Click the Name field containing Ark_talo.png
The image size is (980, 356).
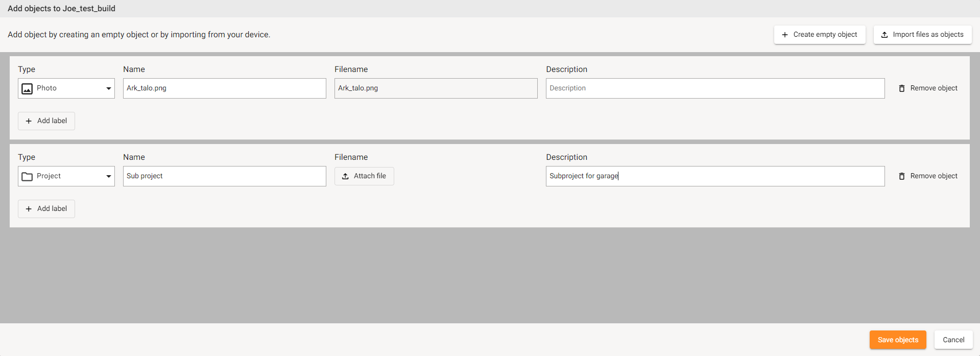224,88
